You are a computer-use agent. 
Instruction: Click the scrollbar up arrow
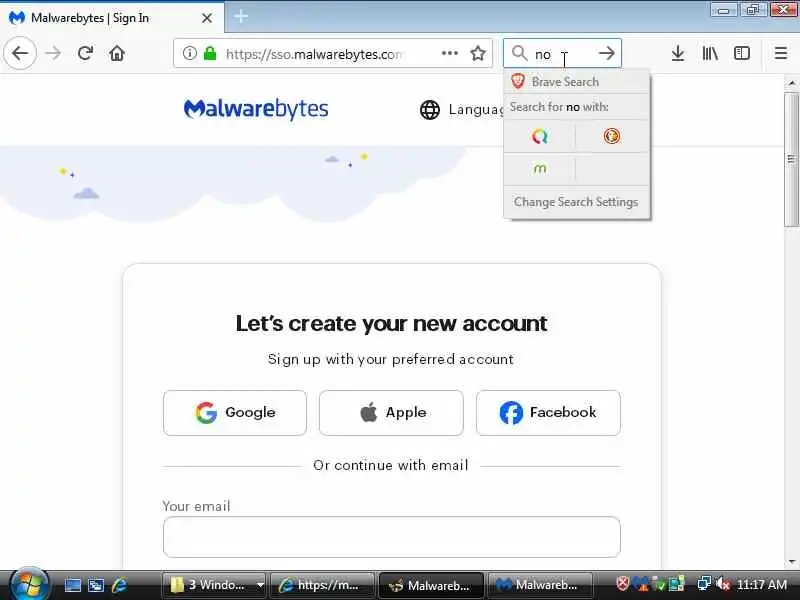tap(791, 83)
